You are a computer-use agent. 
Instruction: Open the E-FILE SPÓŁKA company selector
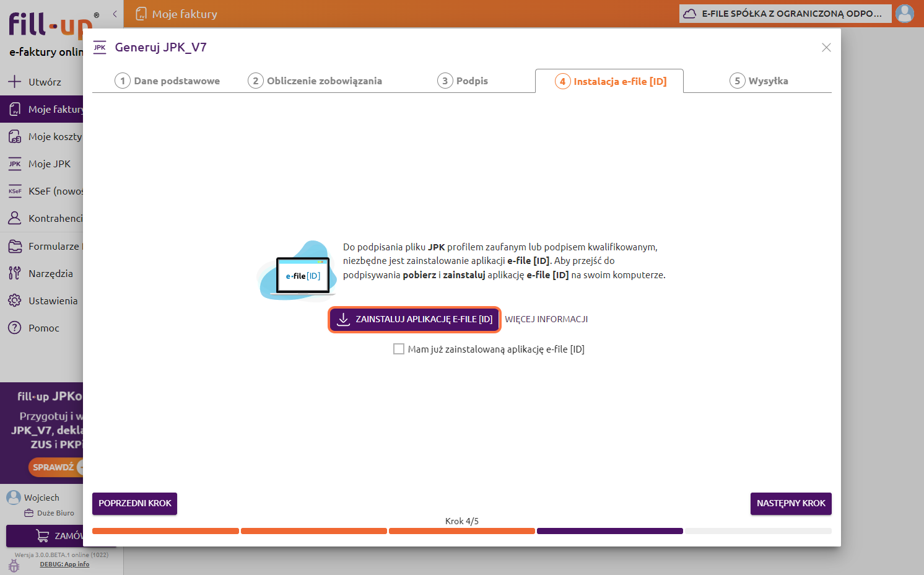tap(785, 14)
